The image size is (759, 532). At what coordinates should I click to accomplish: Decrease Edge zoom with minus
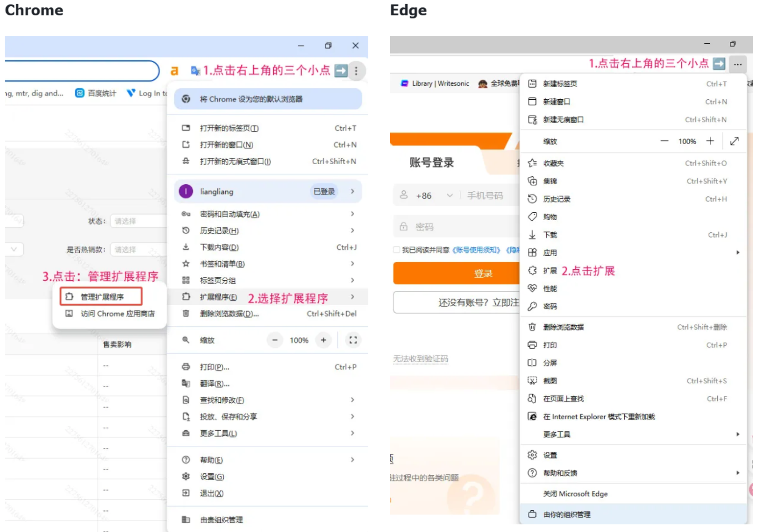[x=664, y=141]
